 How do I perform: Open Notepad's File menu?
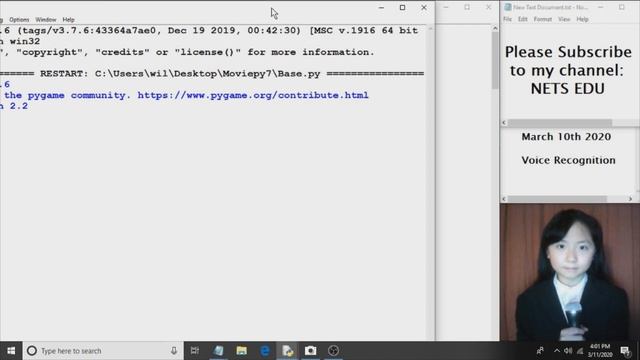507,19
